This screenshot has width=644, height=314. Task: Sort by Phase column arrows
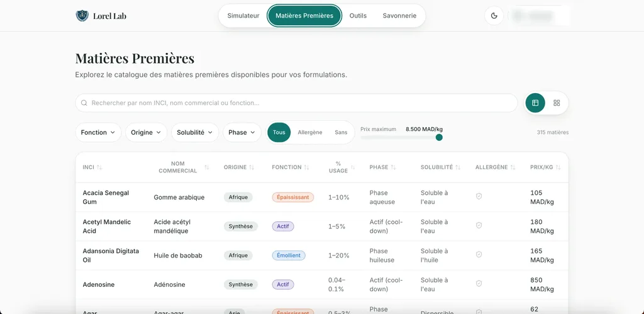click(x=394, y=167)
